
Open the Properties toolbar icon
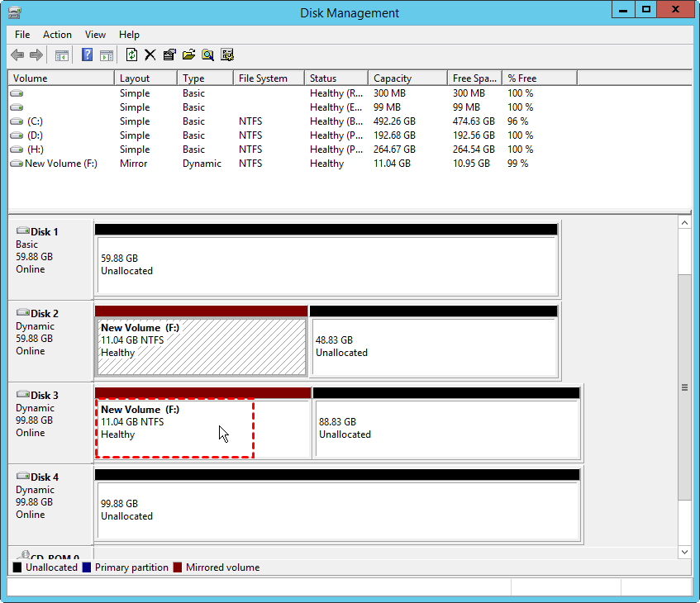coord(169,55)
